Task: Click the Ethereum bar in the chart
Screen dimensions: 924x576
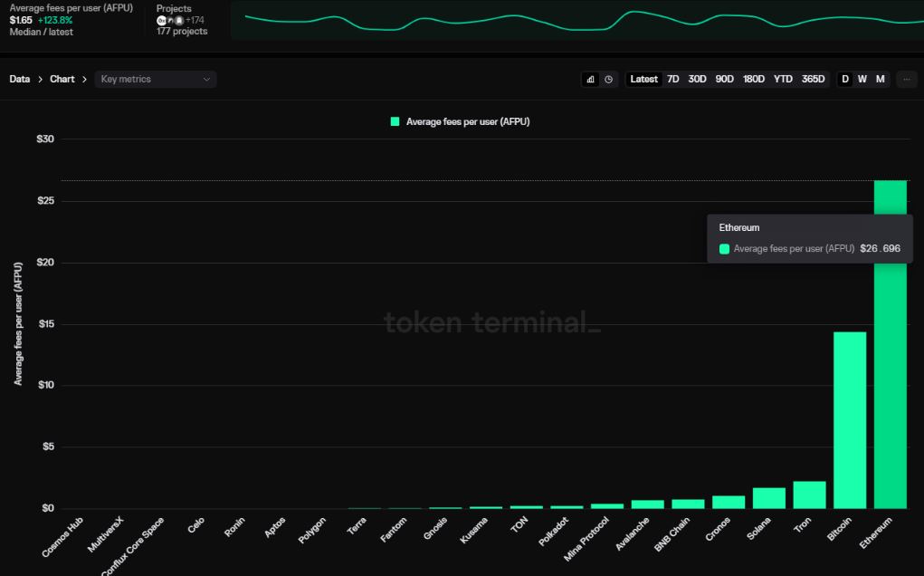Action: pyautogui.click(x=891, y=344)
